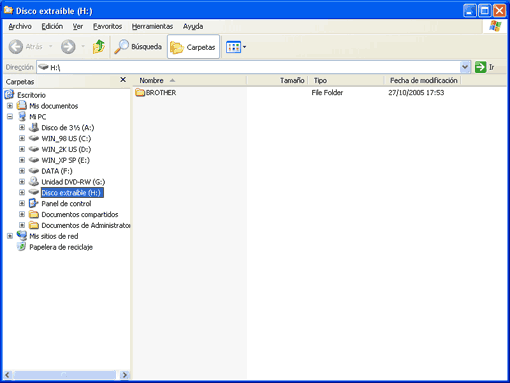Click the floppy Disco de 3½ icon
The width and height of the screenshot is (510, 383).
[34, 127]
